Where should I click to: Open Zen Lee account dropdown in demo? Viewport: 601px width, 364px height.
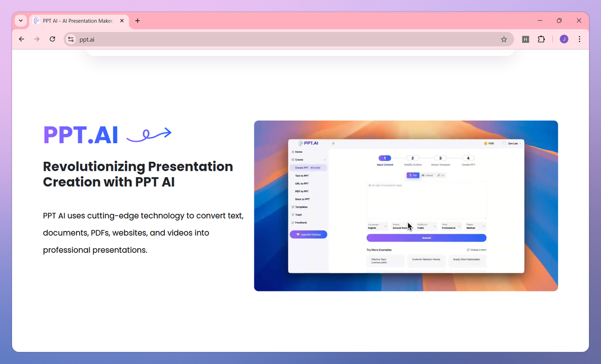(x=511, y=143)
